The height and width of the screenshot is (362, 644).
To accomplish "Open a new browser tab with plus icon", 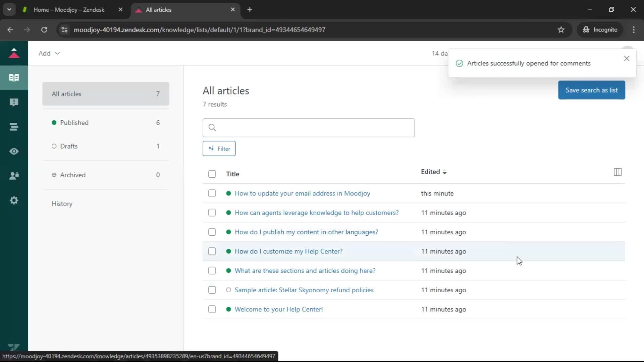I will 250,10.
